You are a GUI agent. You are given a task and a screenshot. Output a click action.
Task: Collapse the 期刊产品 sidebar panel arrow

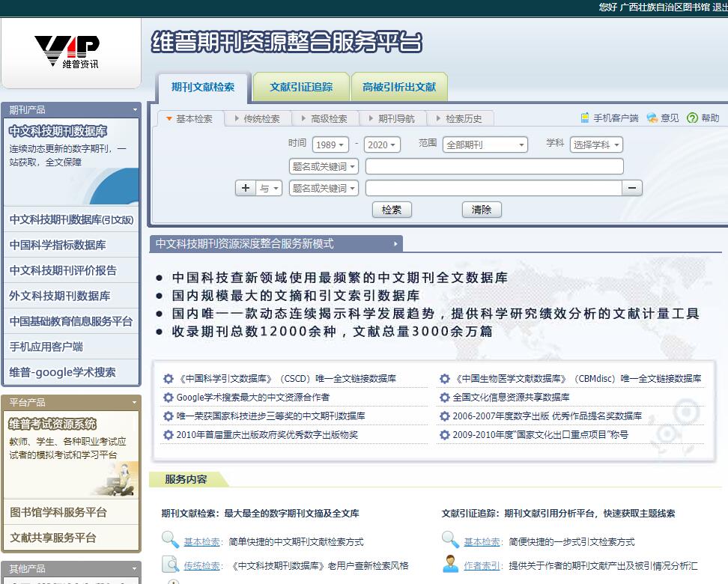pyautogui.click(x=135, y=110)
